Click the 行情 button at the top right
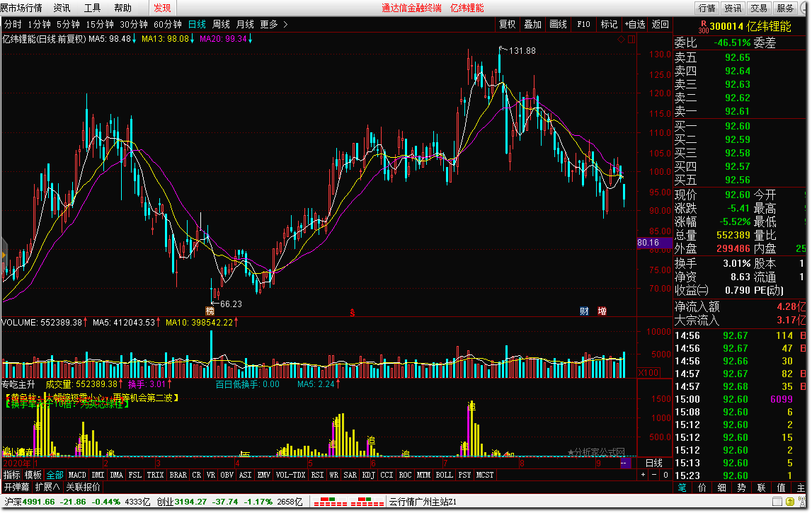Image resolution: width=812 pixels, height=513 pixels. pyautogui.click(x=707, y=8)
